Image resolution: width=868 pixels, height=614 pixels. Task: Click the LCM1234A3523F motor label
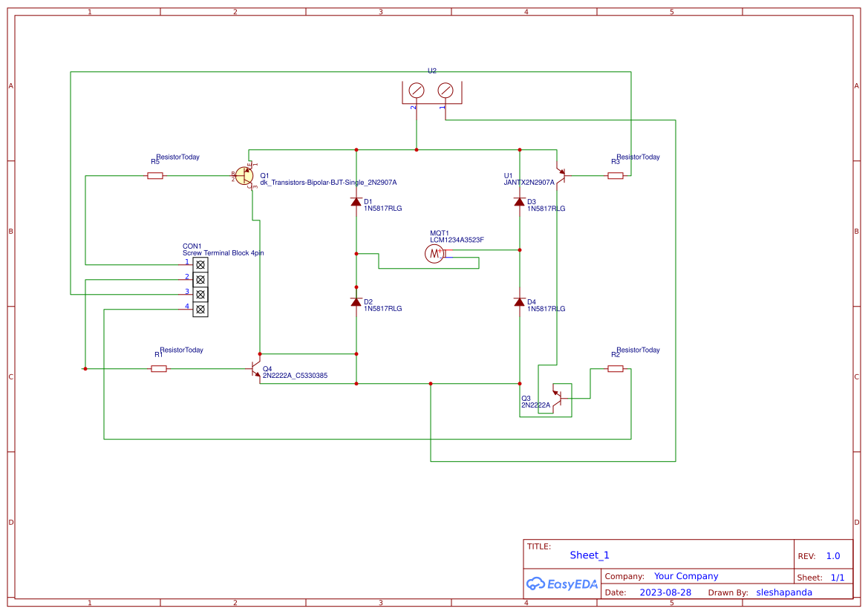[457, 241]
